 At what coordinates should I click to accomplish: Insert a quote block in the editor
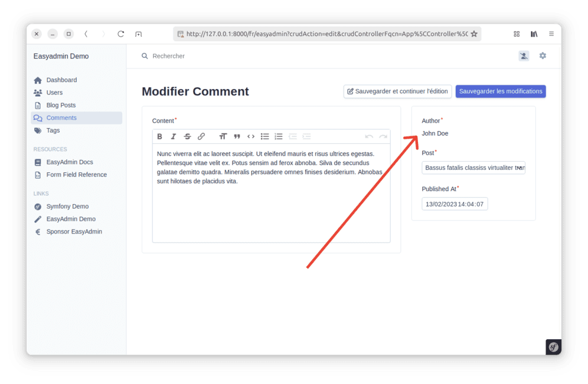(x=237, y=136)
